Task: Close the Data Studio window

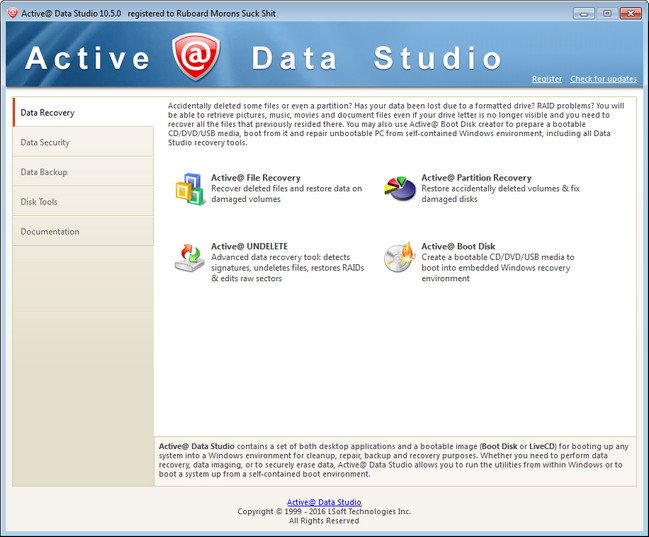Action: (x=630, y=13)
